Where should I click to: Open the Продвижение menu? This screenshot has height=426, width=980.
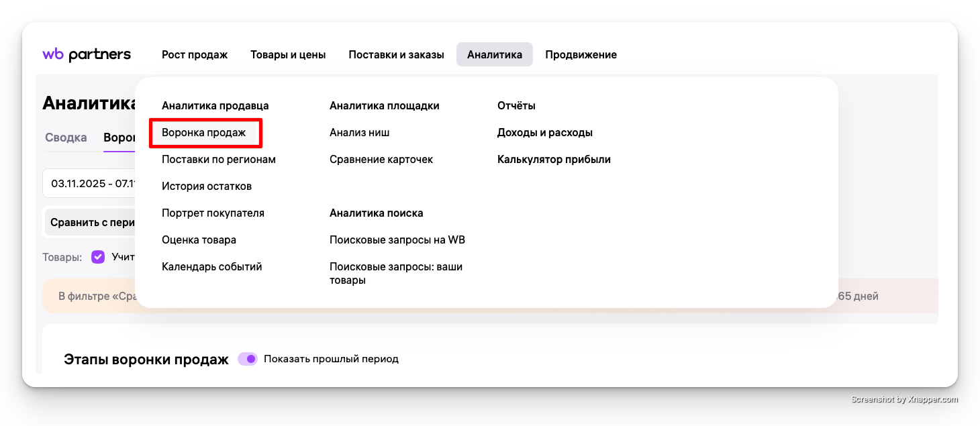pyautogui.click(x=581, y=55)
